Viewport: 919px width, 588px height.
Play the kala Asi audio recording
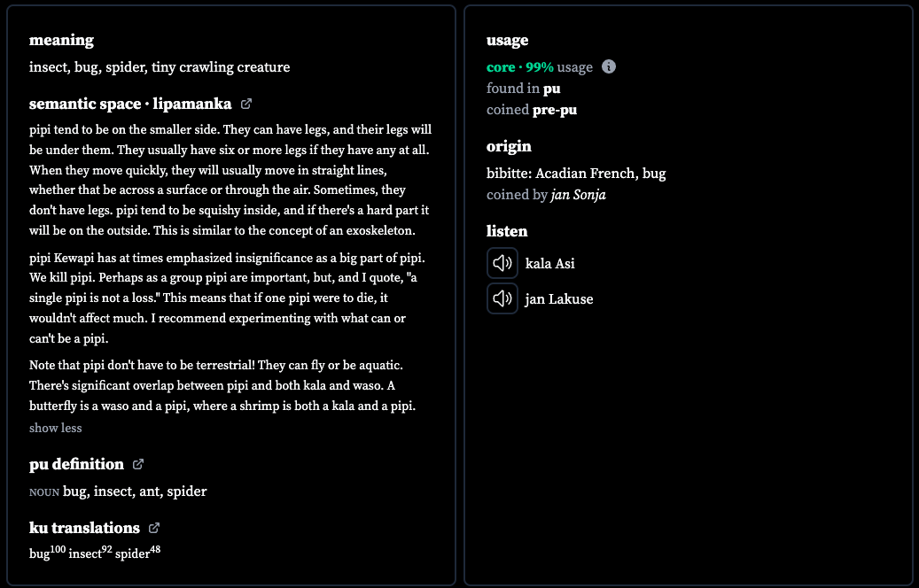tap(502, 263)
